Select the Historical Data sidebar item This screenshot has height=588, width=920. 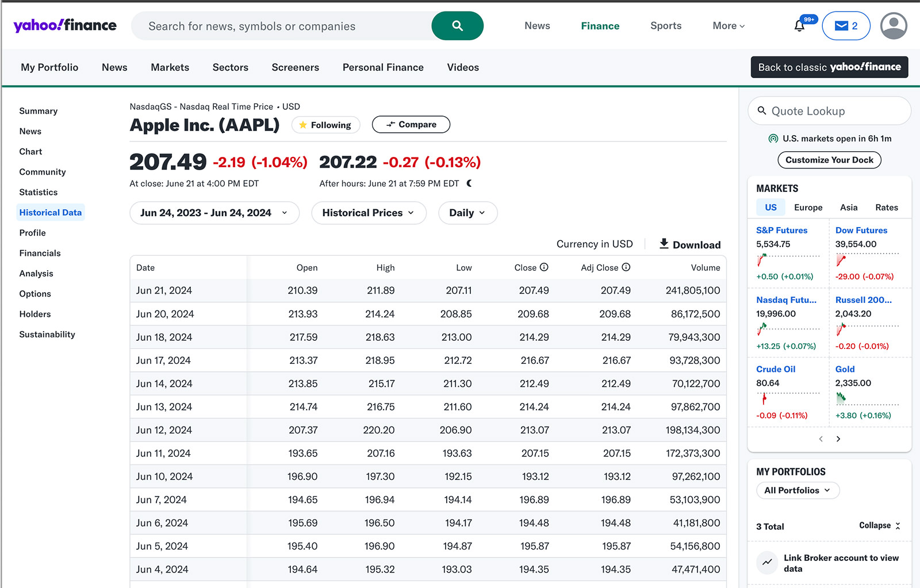(x=51, y=213)
